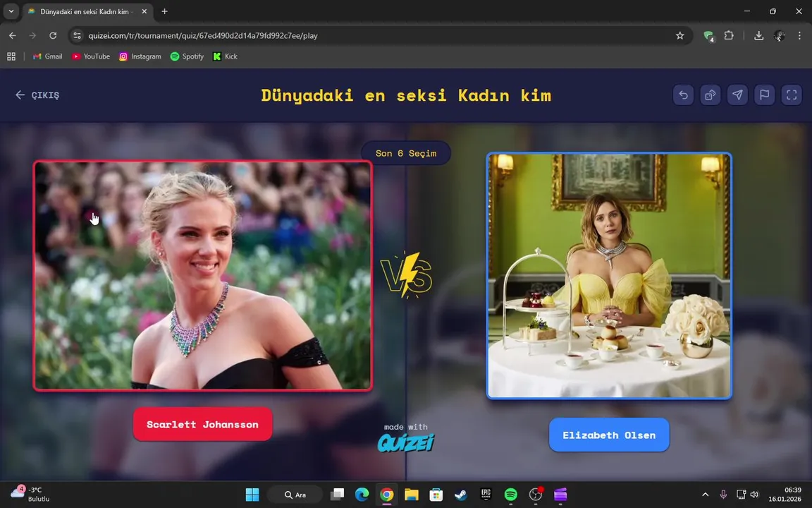
Task: Launch Steam from taskbar
Action: pos(461,495)
